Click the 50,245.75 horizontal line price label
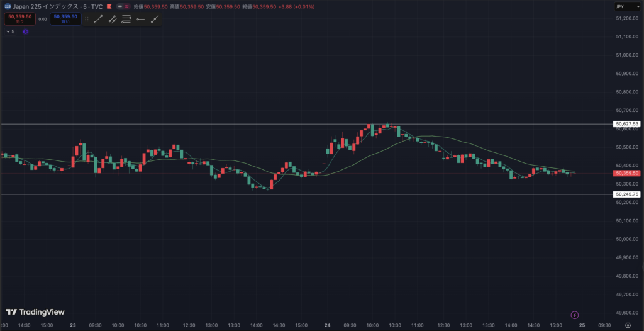 (627, 194)
